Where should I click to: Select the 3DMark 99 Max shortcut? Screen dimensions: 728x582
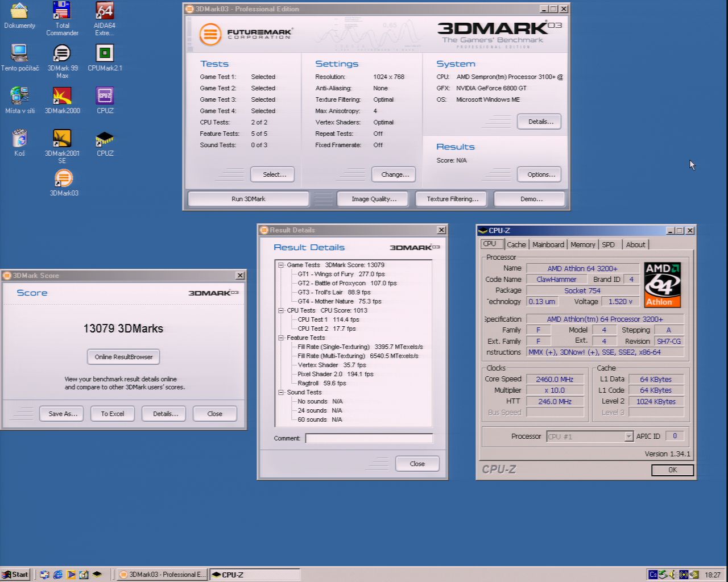coord(62,61)
